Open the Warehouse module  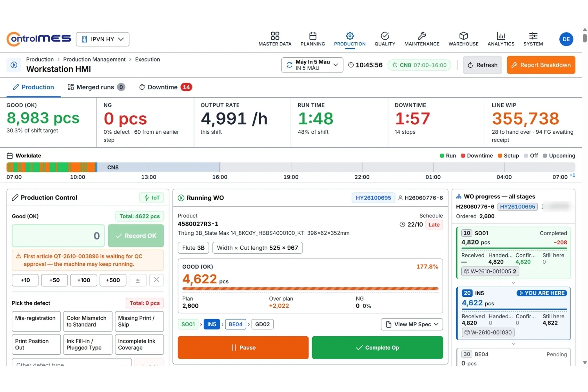coord(463,39)
